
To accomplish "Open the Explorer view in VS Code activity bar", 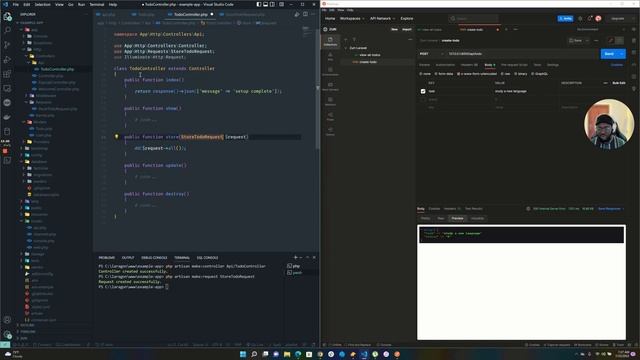I will tap(7, 17).
